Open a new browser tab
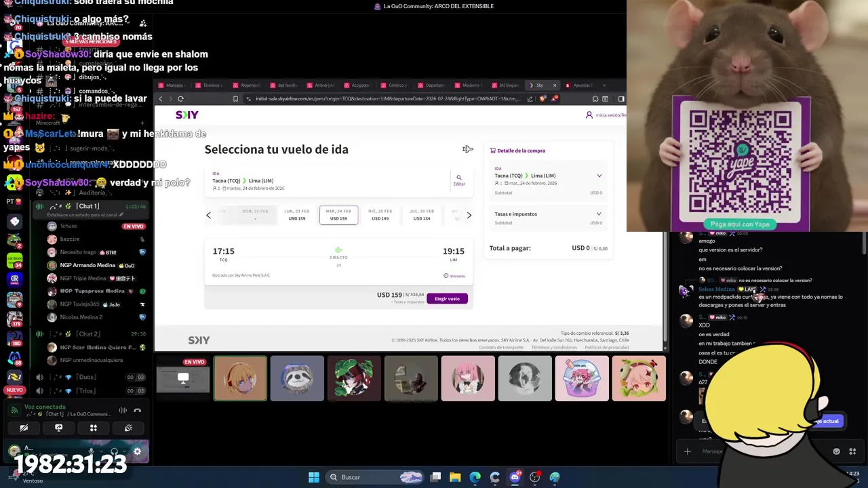This screenshot has height=488, width=868. (x=603, y=85)
